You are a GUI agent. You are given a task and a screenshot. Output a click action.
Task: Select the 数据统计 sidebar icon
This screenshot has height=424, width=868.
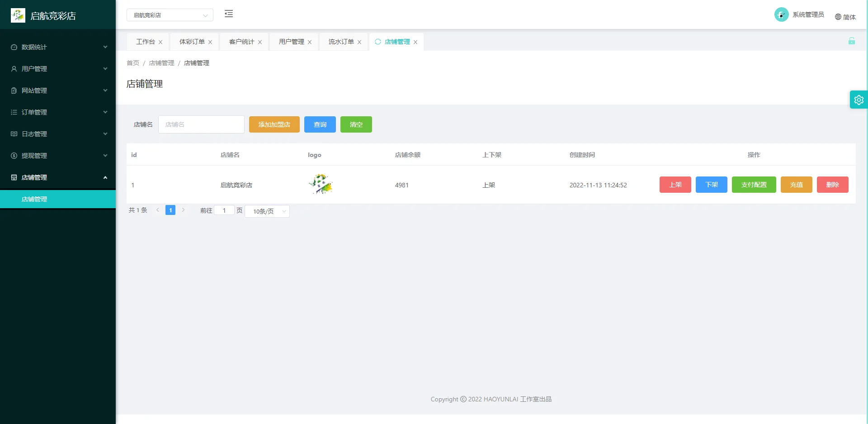coord(13,47)
